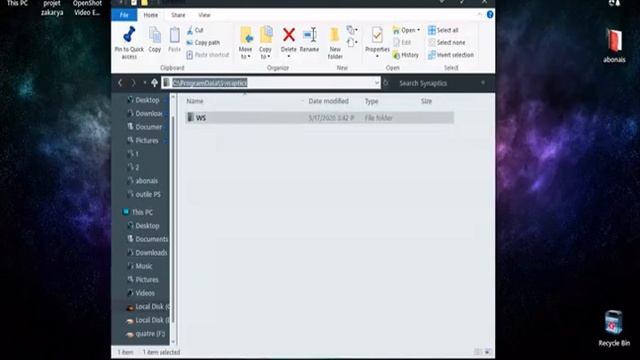Click the Cut scissors option
The height and width of the screenshot is (360, 640).
click(195, 30)
